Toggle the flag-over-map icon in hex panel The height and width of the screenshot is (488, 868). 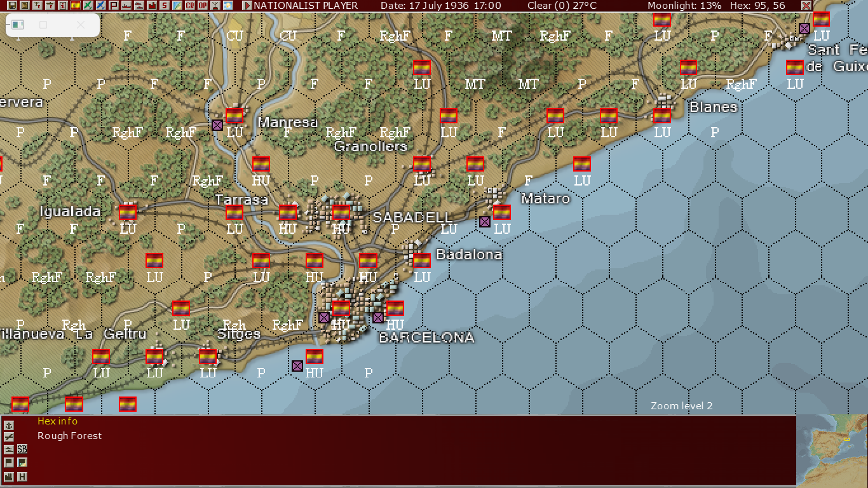(22, 462)
